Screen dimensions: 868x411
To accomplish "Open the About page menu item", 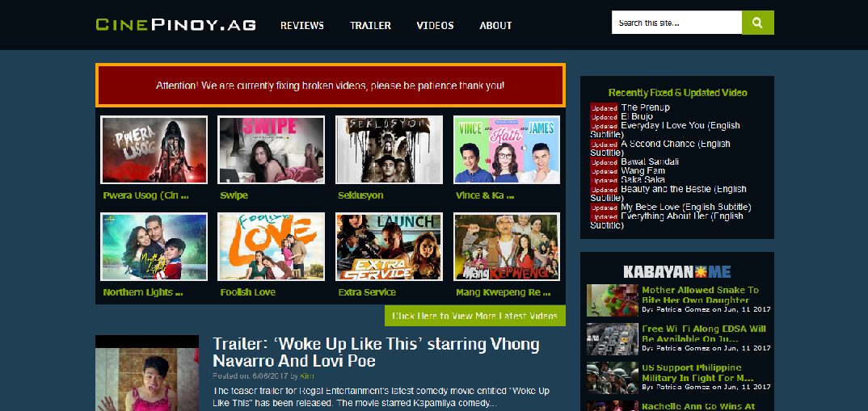I will 495,26.
